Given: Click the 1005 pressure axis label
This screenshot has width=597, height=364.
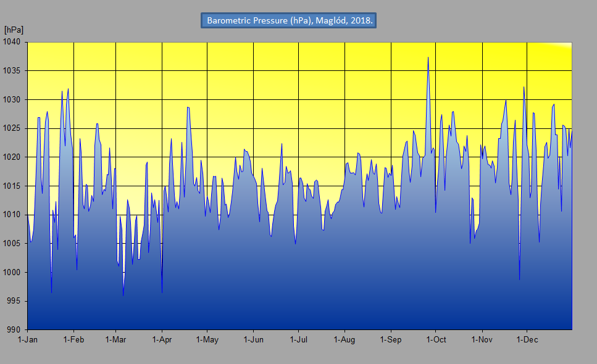Looking at the screenshot, I should (12, 244).
